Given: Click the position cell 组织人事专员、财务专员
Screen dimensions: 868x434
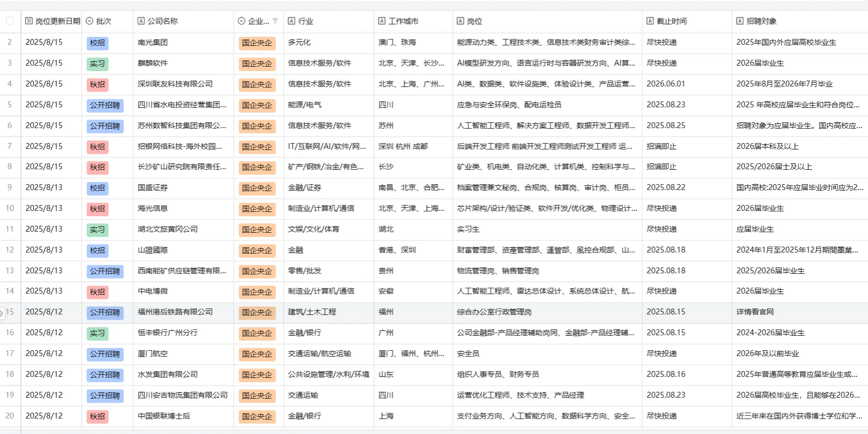Looking at the screenshot, I should click(x=548, y=375).
